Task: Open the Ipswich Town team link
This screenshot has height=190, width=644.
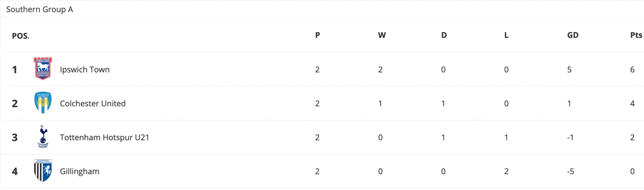Action: [85, 70]
